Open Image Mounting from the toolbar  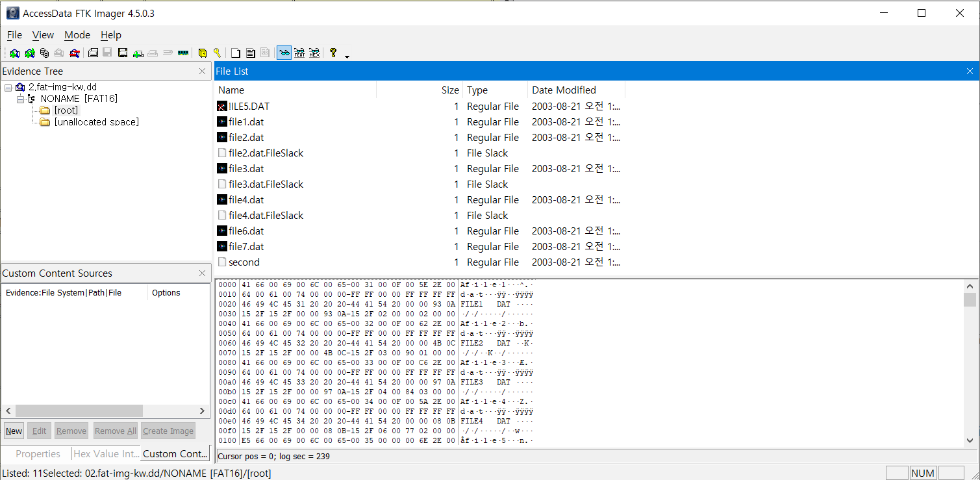click(x=44, y=53)
